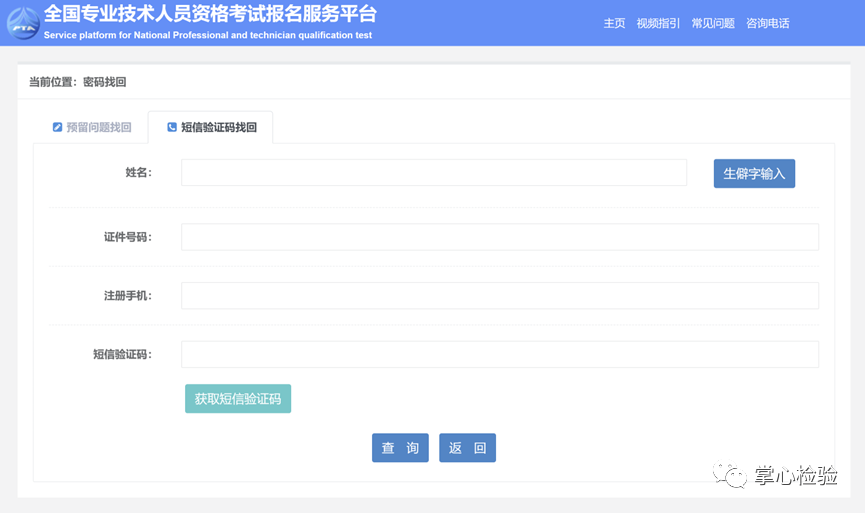Submit the form with 查询 button
The height and width of the screenshot is (513, 865).
point(400,448)
